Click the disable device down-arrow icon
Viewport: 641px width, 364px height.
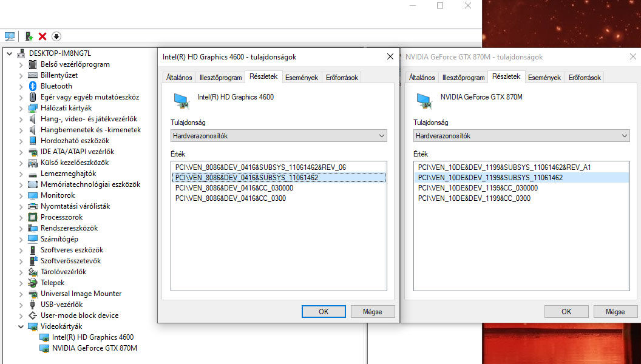tap(56, 36)
